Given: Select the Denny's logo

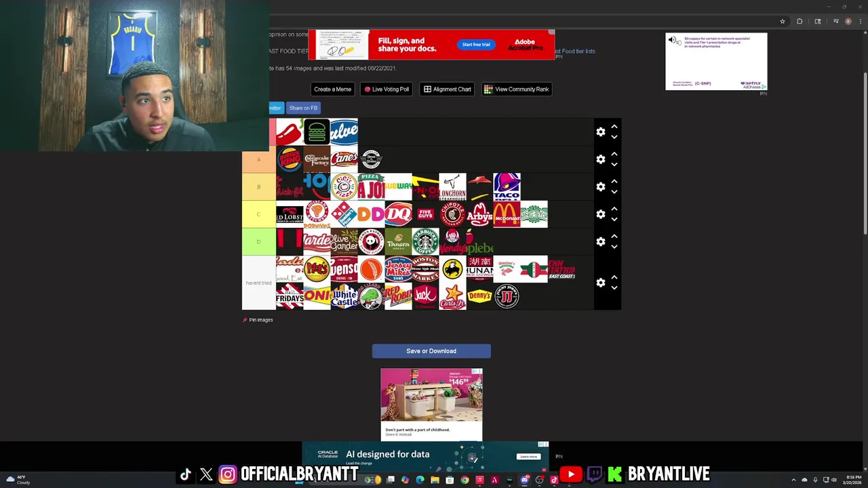Looking at the screenshot, I should point(479,296).
